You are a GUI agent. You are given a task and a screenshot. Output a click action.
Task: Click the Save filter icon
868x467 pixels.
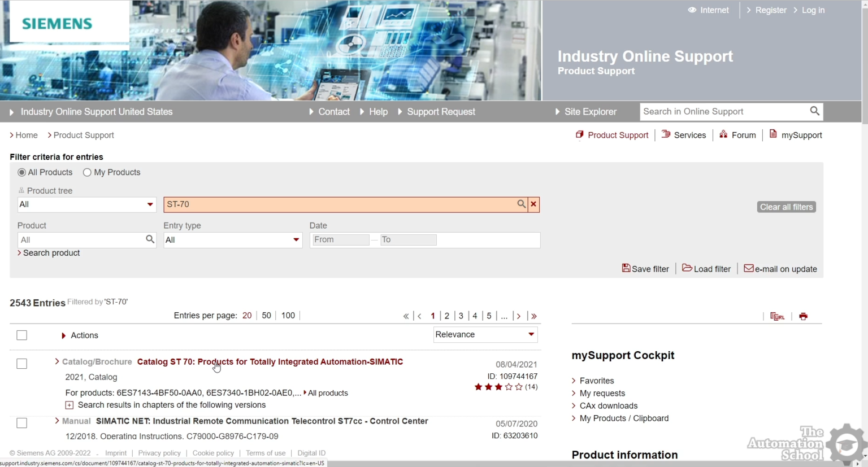pyautogui.click(x=626, y=268)
